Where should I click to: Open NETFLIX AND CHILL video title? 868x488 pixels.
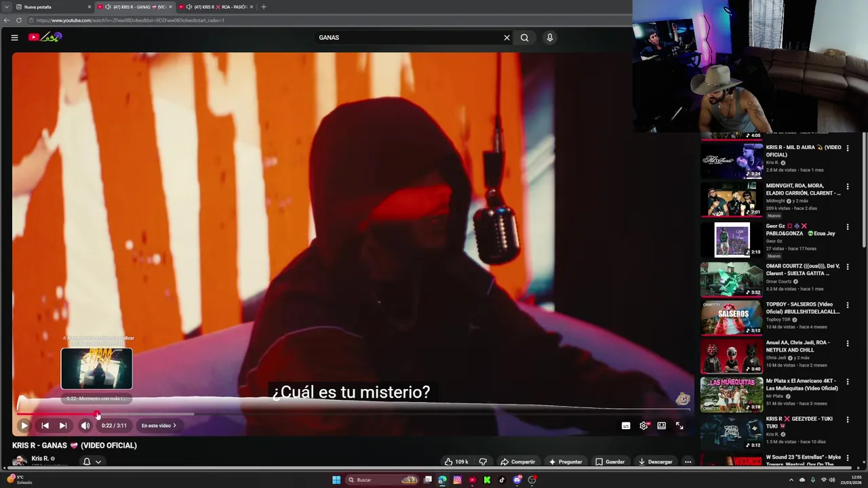coord(798,346)
